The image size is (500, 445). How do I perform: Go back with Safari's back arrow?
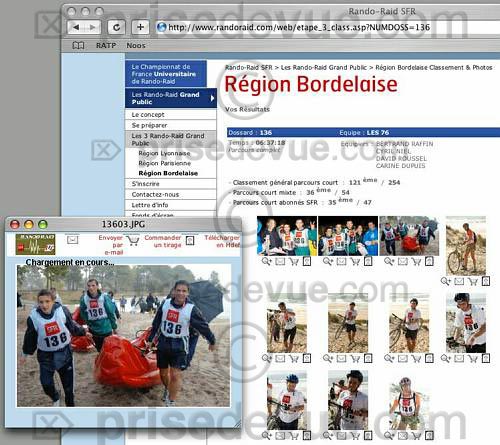(76, 27)
